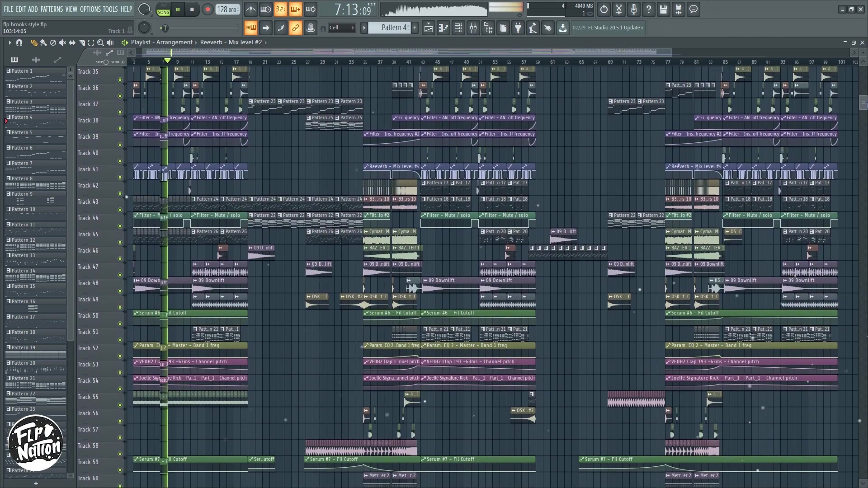Open the Channel rack view icon
Screen dimensions: 868x488
(458, 28)
